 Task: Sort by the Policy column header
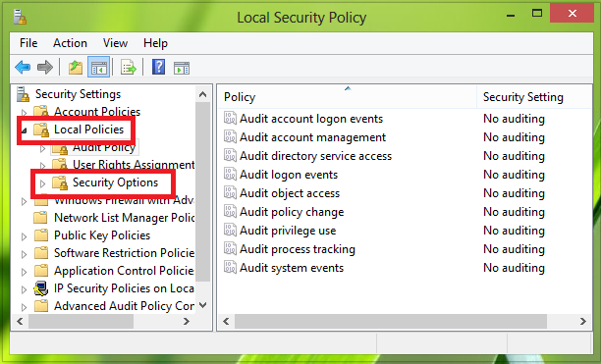click(x=347, y=97)
